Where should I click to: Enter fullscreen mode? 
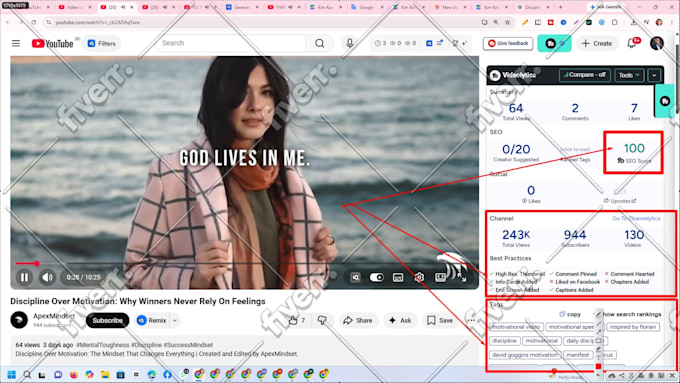coord(462,278)
